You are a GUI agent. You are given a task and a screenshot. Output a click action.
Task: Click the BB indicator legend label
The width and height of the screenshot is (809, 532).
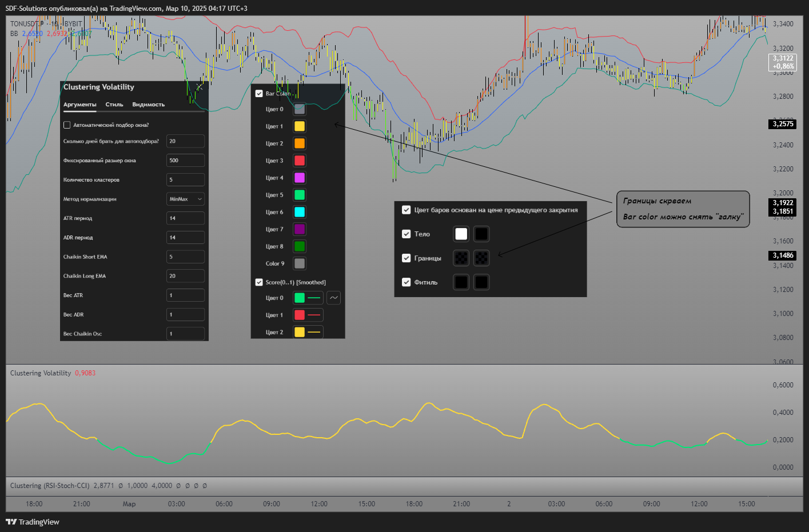tap(14, 34)
